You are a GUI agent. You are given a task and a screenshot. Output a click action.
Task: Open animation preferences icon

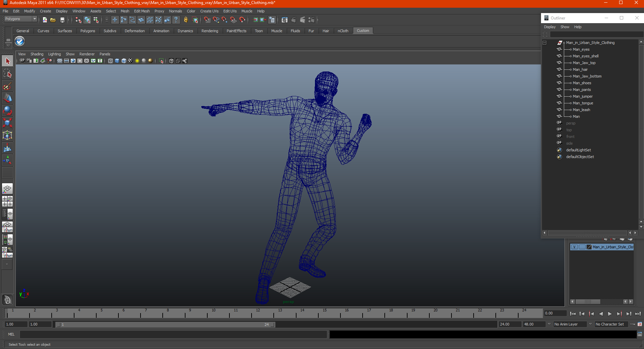[640, 324]
